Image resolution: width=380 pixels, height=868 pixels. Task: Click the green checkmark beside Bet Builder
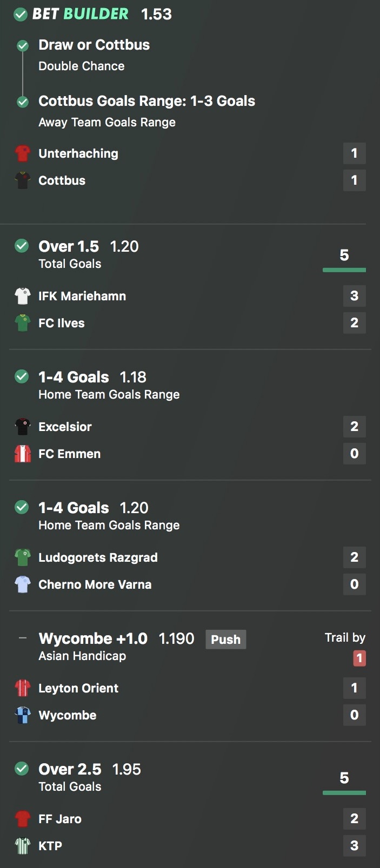coord(21,15)
